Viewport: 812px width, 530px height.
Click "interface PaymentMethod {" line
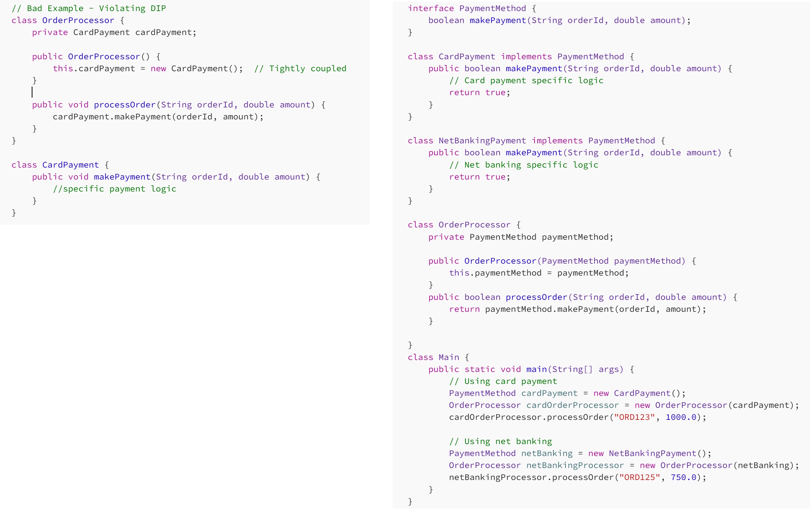[472, 8]
